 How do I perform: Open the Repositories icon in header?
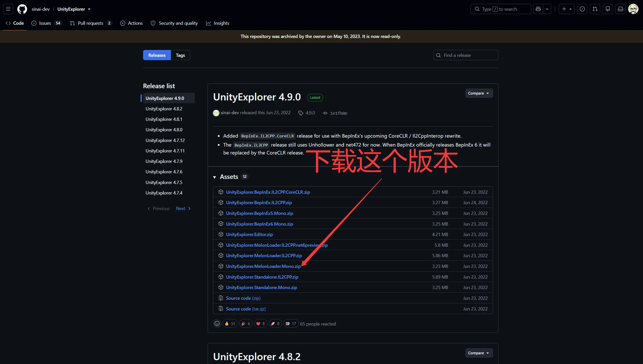pyautogui.click(x=608, y=9)
